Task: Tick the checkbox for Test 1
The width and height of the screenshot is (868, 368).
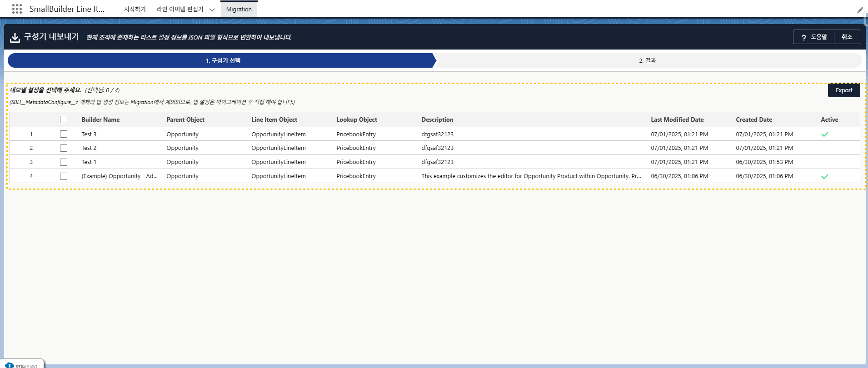Action: click(x=64, y=162)
